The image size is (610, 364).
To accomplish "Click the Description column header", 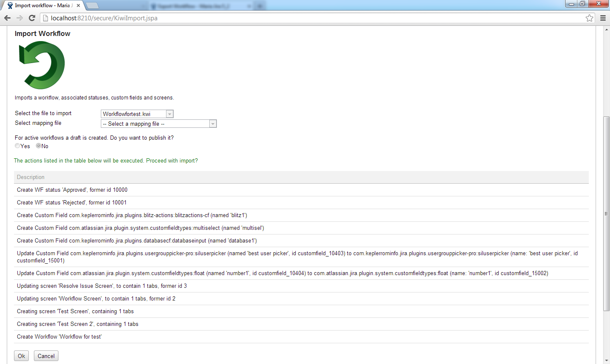I will point(301,177).
